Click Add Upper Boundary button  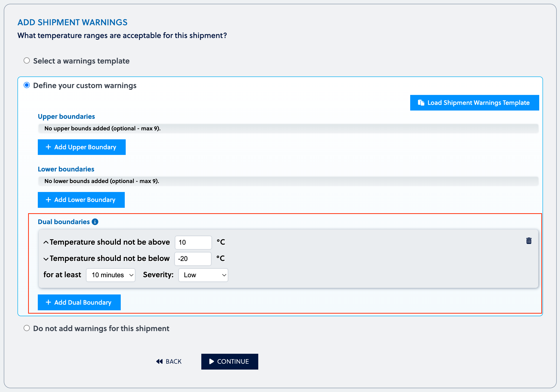point(82,147)
